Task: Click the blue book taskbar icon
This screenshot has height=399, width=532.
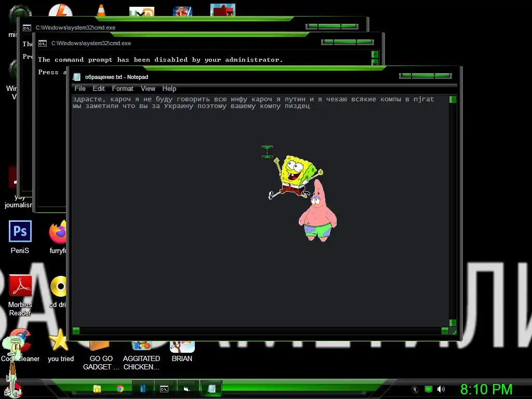Action: [142, 389]
